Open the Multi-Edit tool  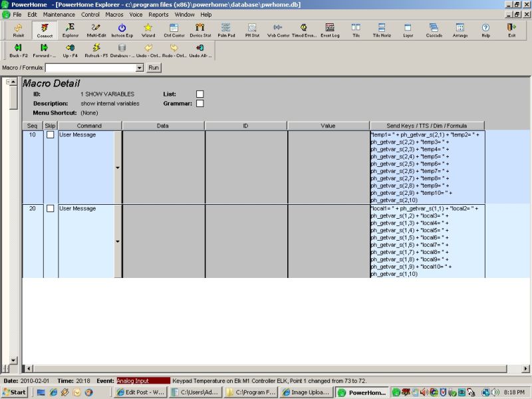coord(96,30)
